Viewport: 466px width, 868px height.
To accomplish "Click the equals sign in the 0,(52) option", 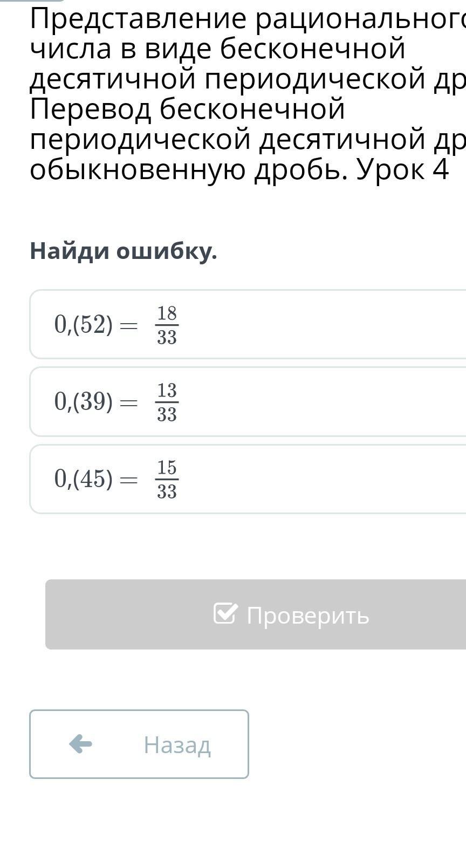I will tap(128, 326).
